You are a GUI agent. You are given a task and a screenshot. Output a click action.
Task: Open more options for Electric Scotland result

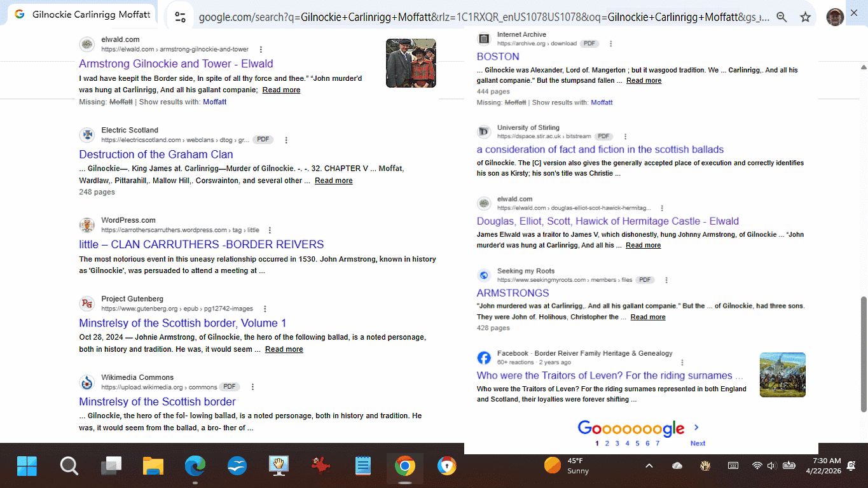pos(286,140)
